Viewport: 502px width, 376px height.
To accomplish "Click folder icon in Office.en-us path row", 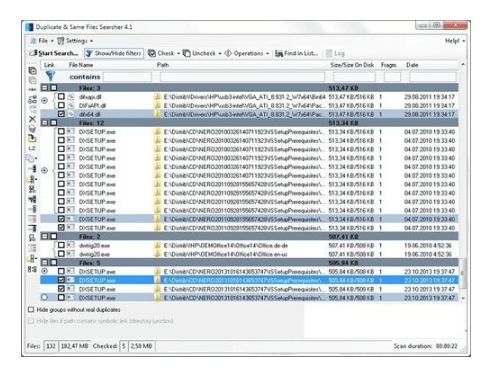I will [157, 254].
